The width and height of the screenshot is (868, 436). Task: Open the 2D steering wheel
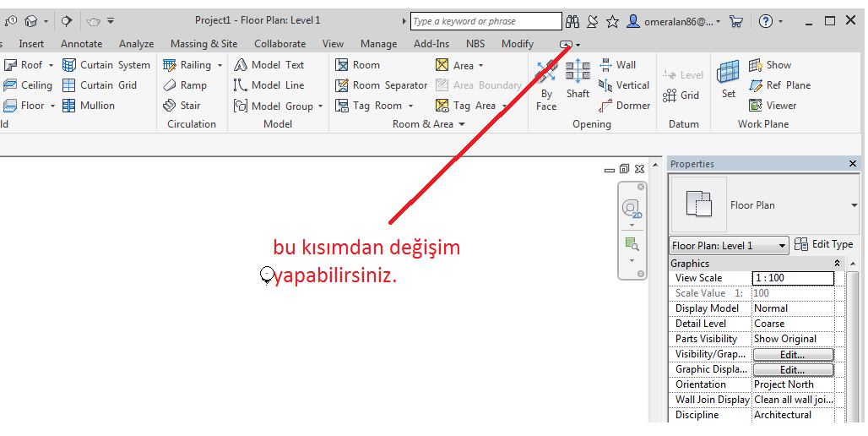pyautogui.click(x=632, y=209)
